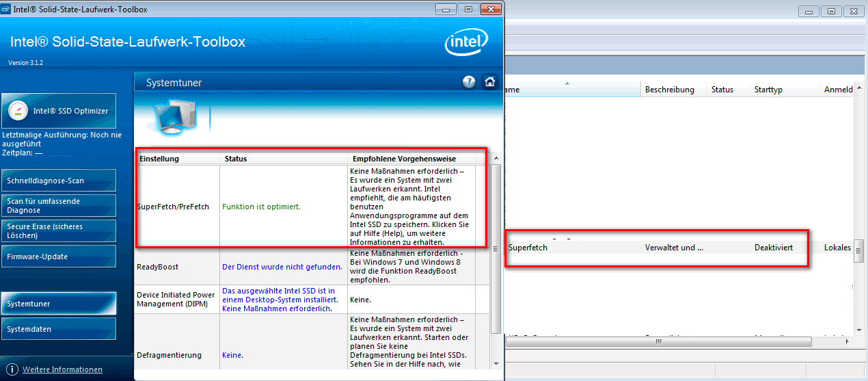Image resolution: width=868 pixels, height=381 pixels.
Task: Open Firmware-Update
Action: (x=58, y=257)
